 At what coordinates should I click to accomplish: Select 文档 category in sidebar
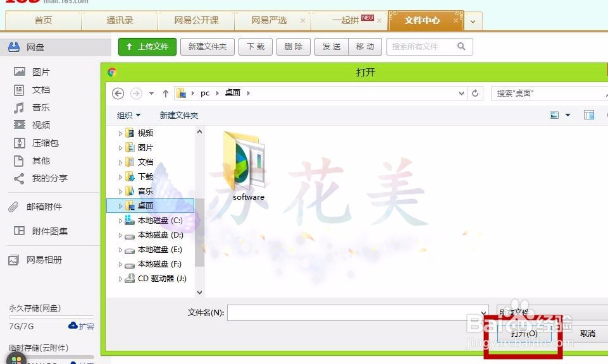(x=40, y=90)
